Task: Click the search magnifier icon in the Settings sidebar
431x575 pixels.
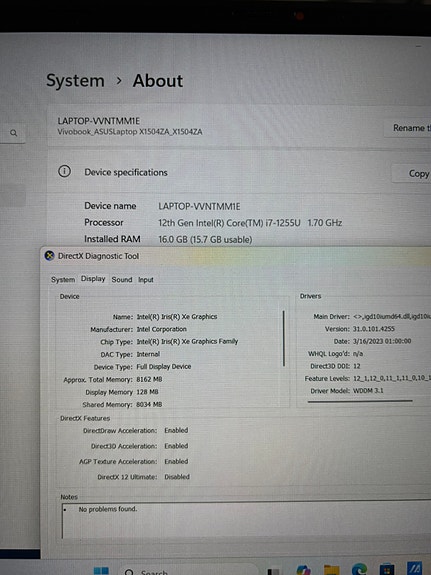Action: pyautogui.click(x=14, y=133)
